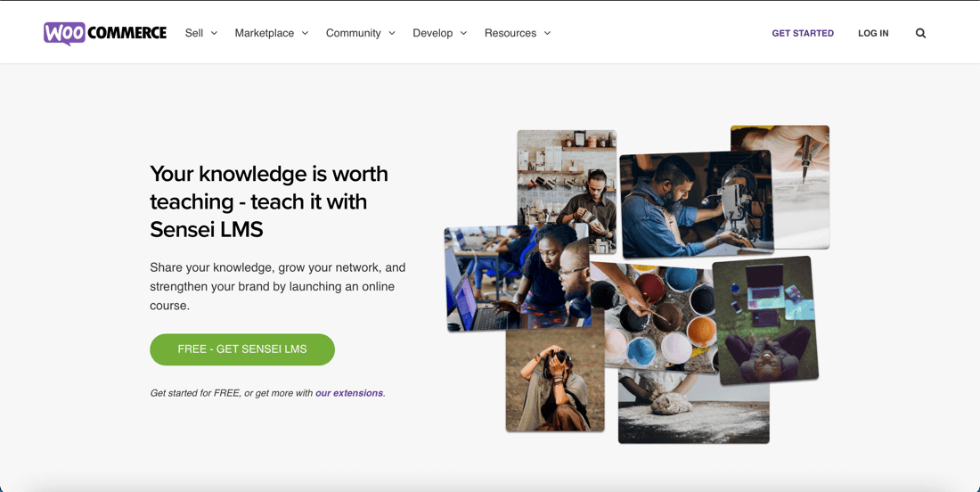This screenshot has width=980, height=492.
Task: Select the bearded man sewing machine photo
Action: (697, 204)
